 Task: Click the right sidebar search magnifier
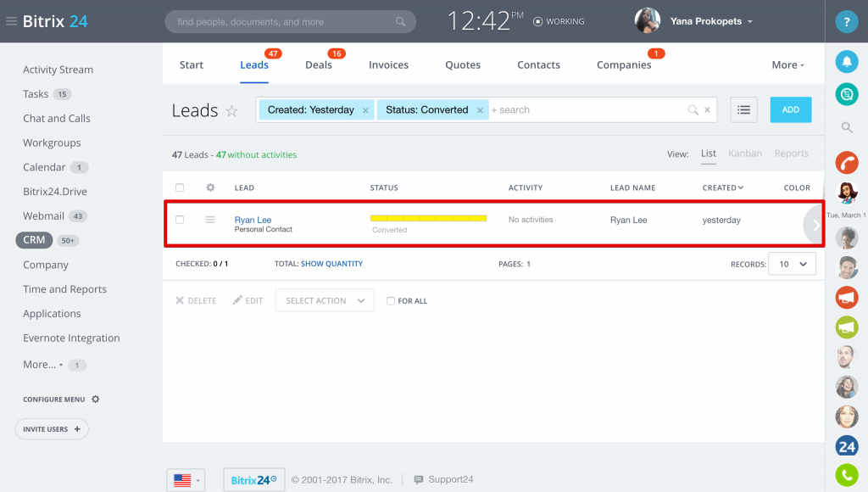(x=847, y=127)
